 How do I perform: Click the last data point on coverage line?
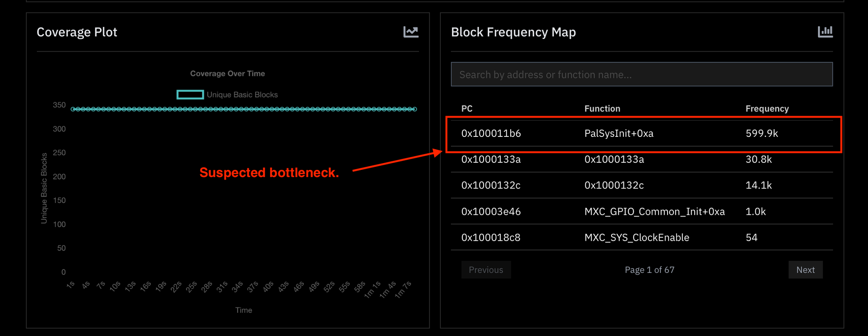point(415,109)
